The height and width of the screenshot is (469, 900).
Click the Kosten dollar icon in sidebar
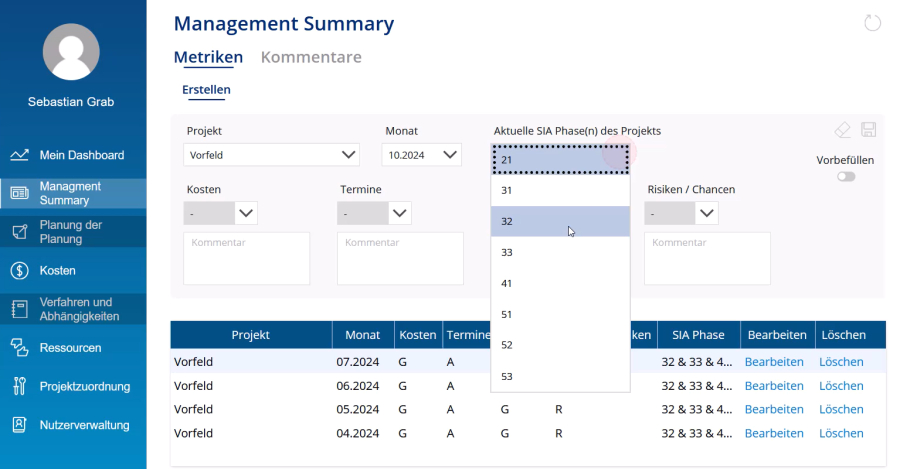19,270
